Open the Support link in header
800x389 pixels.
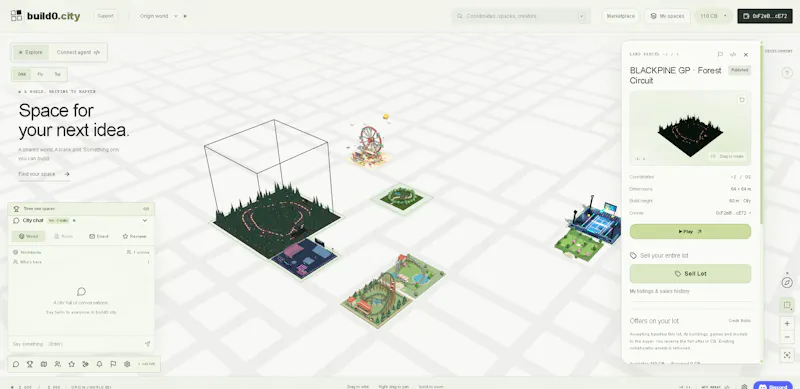(106, 16)
